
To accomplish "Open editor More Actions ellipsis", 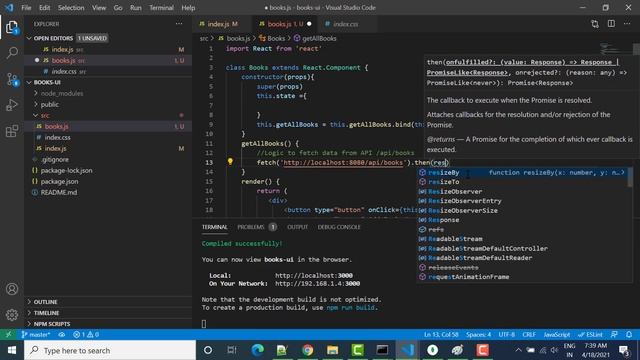I will [x=627, y=24].
